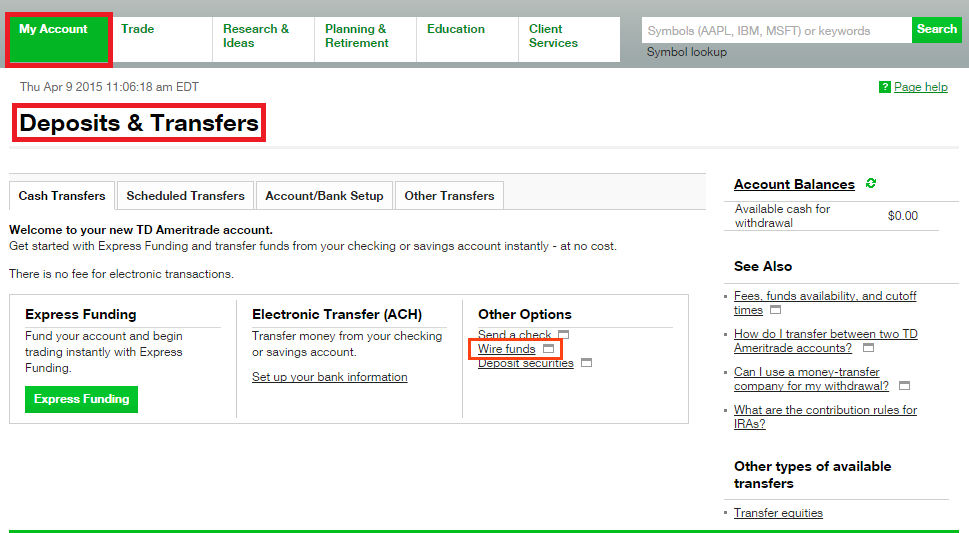Open the My Account menu

coord(59,40)
